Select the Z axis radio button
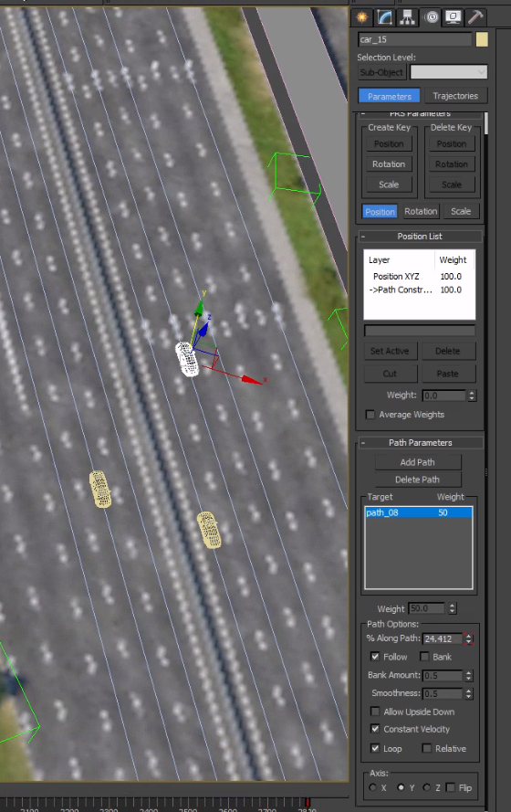 pyautogui.click(x=427, y=787)
